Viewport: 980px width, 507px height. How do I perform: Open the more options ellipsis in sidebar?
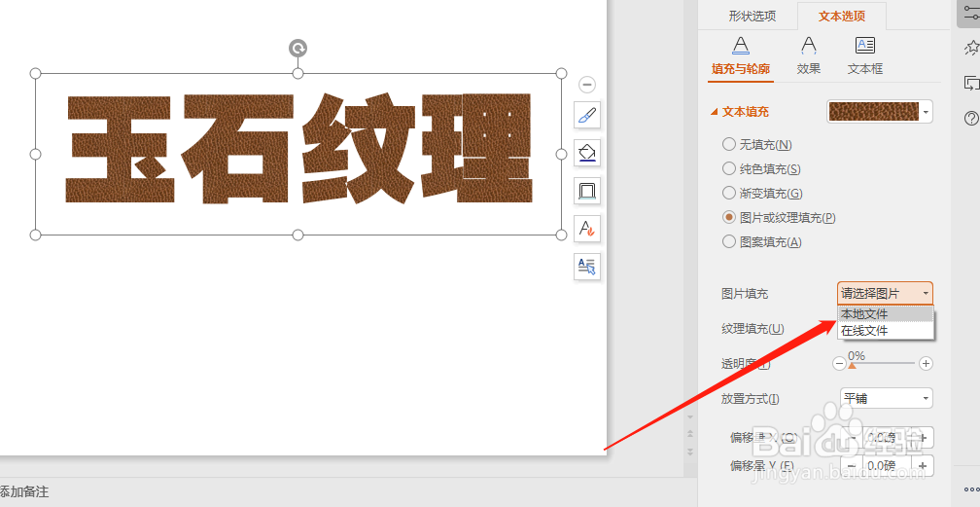pos(971,490)
